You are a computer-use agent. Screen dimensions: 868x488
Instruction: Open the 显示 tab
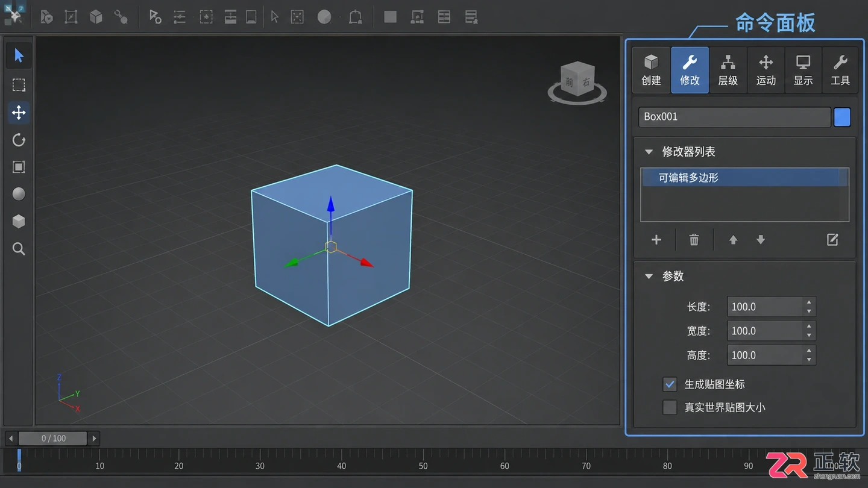pyautogui.click(x=804, y=70)
